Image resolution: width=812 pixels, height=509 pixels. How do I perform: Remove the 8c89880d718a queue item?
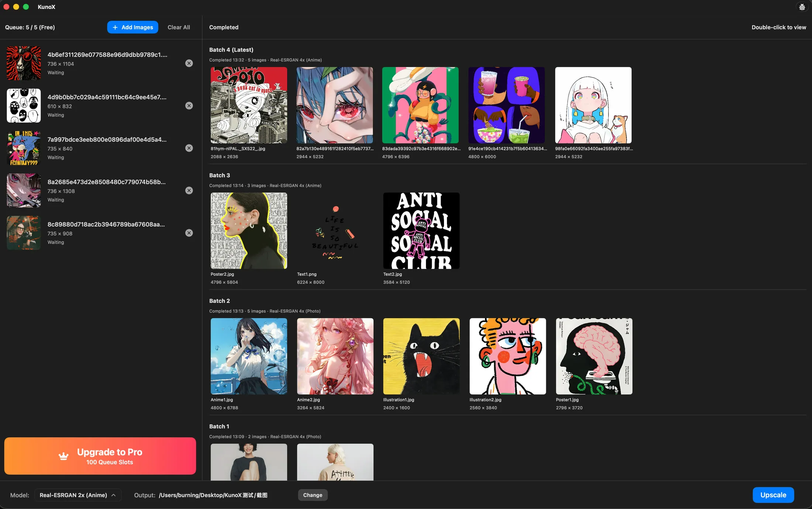point(189,233)
